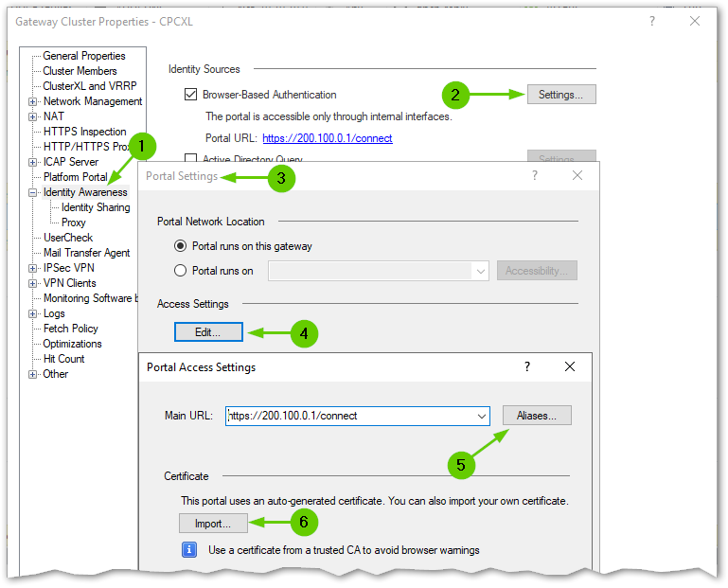Viewport: 728px width, 588px height.
Task: Expand the Other tree node
Action: 32,374
